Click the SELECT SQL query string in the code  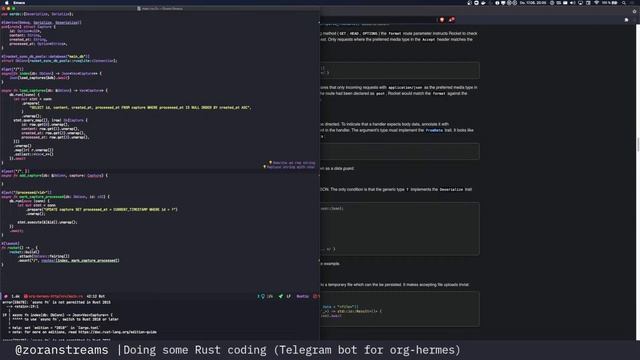click(x=140, y=108)
